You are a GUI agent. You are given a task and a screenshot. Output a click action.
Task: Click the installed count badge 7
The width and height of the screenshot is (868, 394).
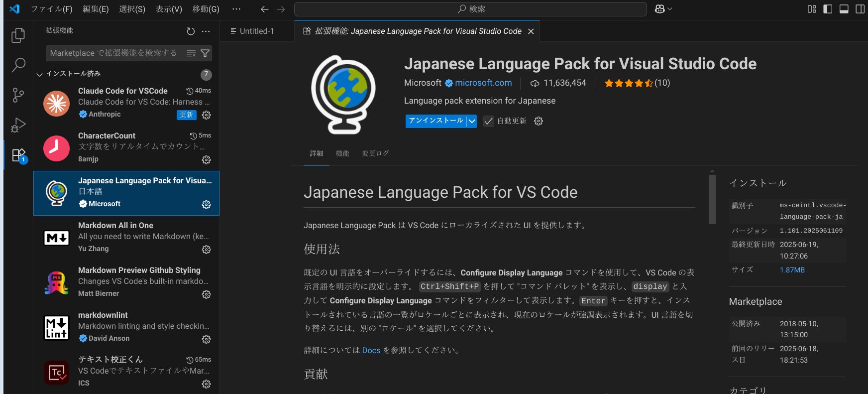coord(206,75)
